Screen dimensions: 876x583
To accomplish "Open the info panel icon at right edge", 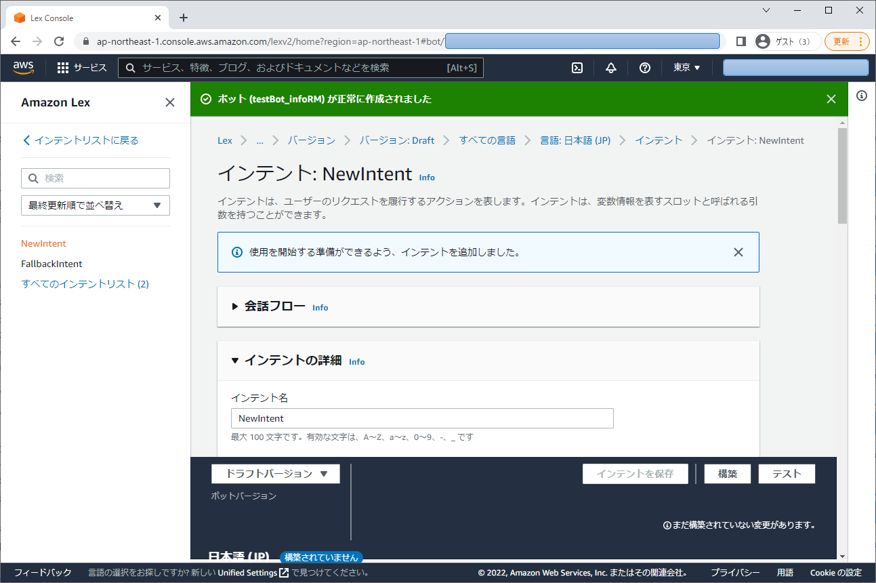I will [861, 95].
